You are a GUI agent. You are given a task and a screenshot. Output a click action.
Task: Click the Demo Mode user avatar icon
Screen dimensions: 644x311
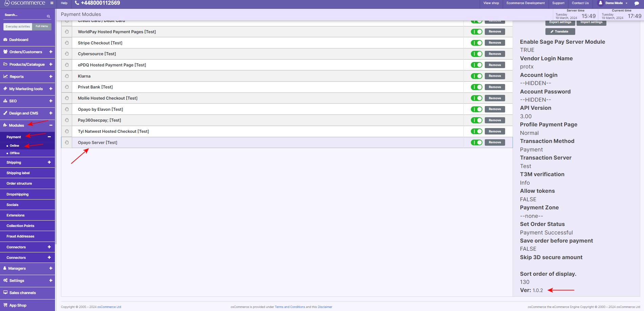point(600,3)
